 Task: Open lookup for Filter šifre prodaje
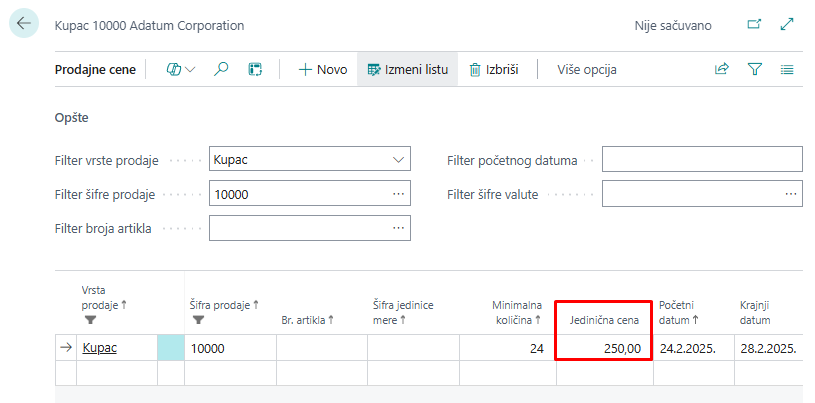click(x=397, y=194)
